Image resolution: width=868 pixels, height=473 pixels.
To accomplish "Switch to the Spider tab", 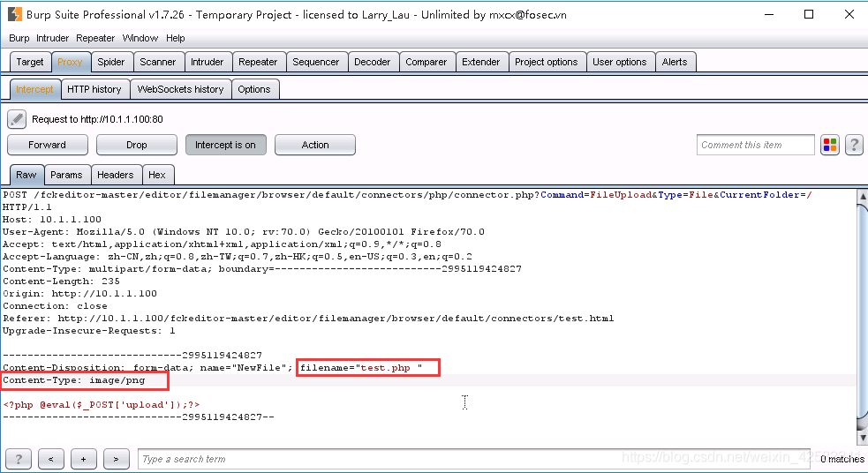I will [x=111, y=62].
